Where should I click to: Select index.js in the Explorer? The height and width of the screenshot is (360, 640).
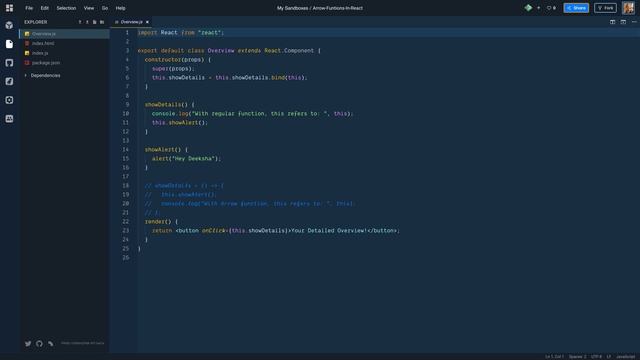(64, 53)
